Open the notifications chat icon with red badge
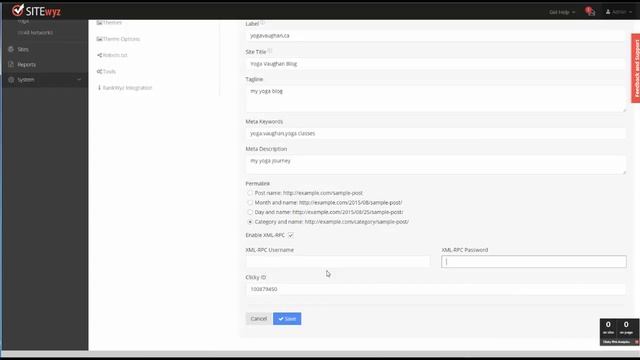 pos(590,11)
